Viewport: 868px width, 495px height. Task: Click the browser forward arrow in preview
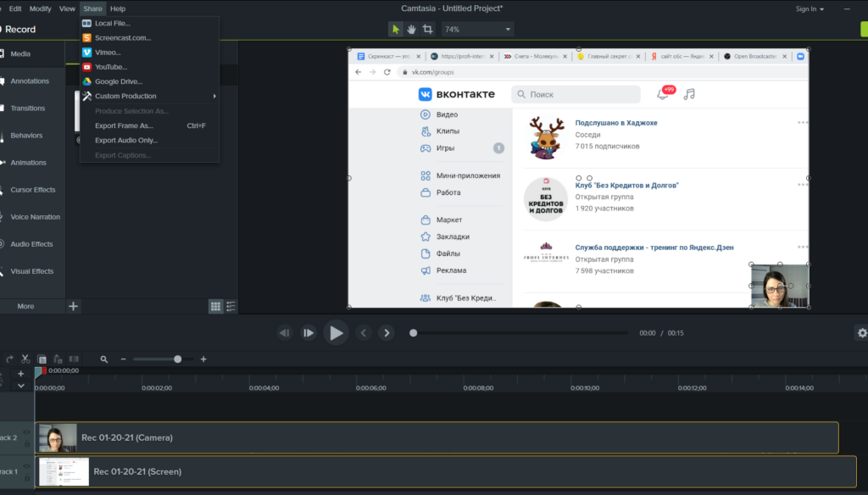[x=373, y=72]
